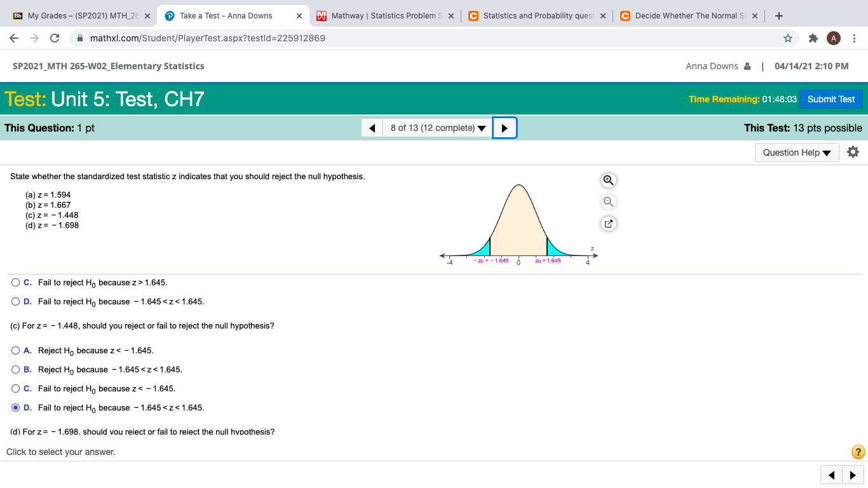Open the question settings gear
Viewport: 868px width, 488px height.
[x=853, y=152]
